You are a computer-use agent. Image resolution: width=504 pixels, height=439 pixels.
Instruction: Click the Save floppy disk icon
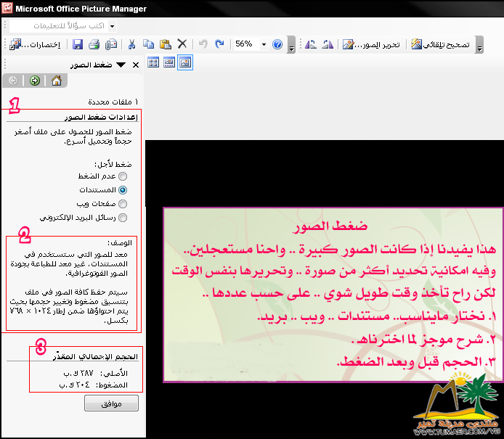point(78,44)
